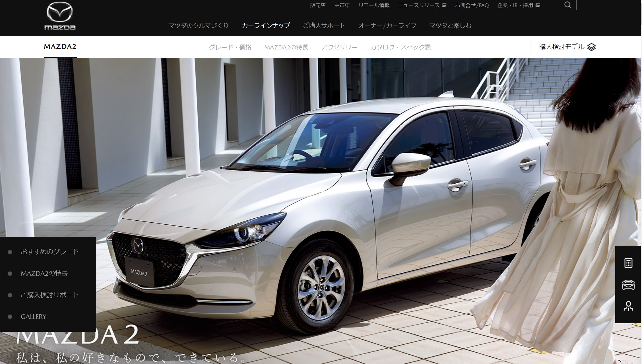Click the car icon in side panel
Image resolution: width=642 pixels, height=364 pixels.
tap(628, 285)
